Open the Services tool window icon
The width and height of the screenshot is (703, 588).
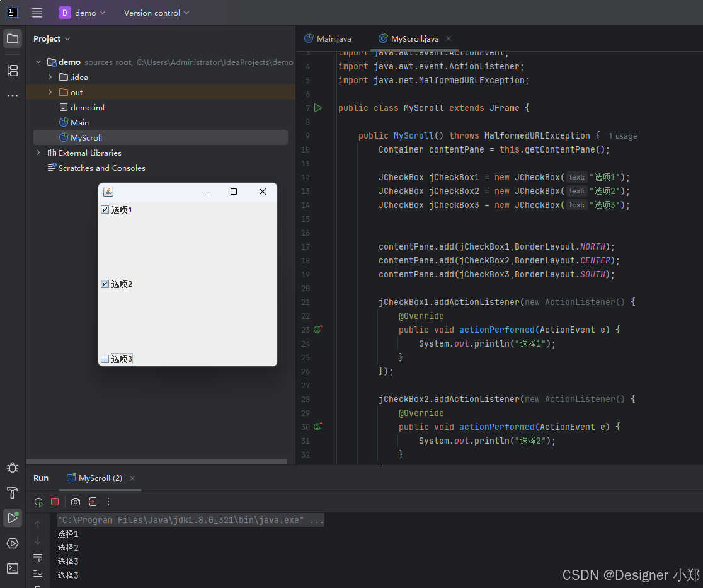[13, 543]
